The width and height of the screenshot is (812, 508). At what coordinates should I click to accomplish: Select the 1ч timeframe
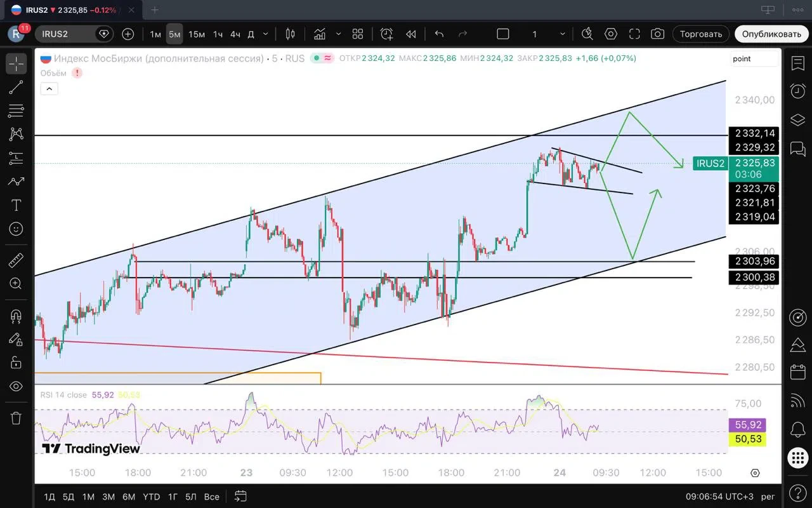218,34
